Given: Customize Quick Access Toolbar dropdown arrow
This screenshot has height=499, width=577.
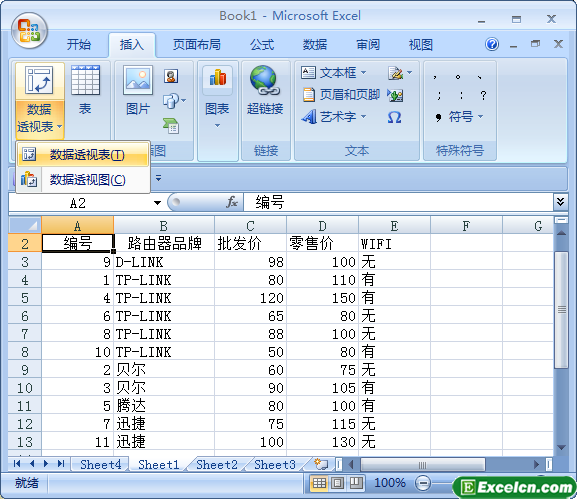Looking at the screenshot, I should coord(158,178).
